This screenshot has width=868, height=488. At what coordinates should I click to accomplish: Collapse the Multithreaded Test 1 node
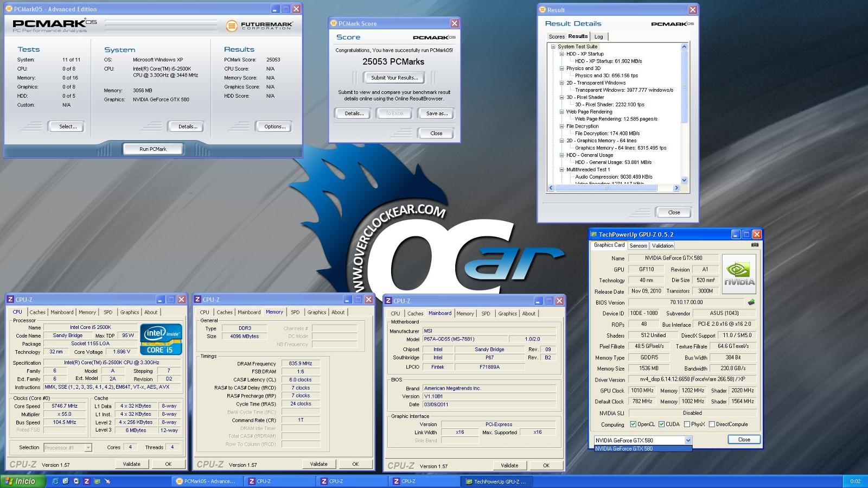coord(562,169)
